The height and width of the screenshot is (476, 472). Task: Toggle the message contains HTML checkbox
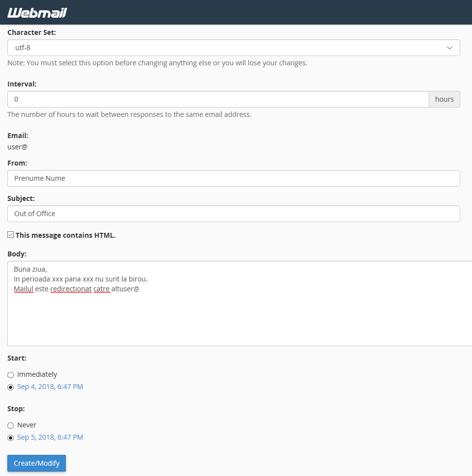[11, 235]
